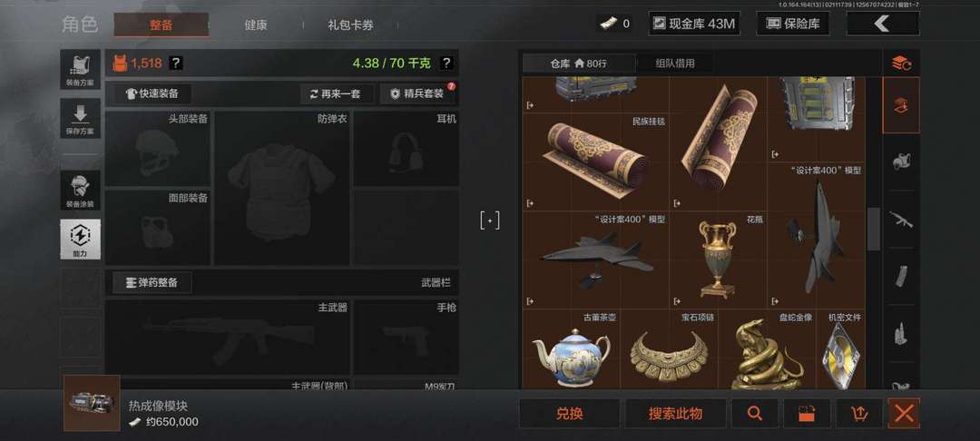Open the 现金库 43M cash vault

(694, 24)
